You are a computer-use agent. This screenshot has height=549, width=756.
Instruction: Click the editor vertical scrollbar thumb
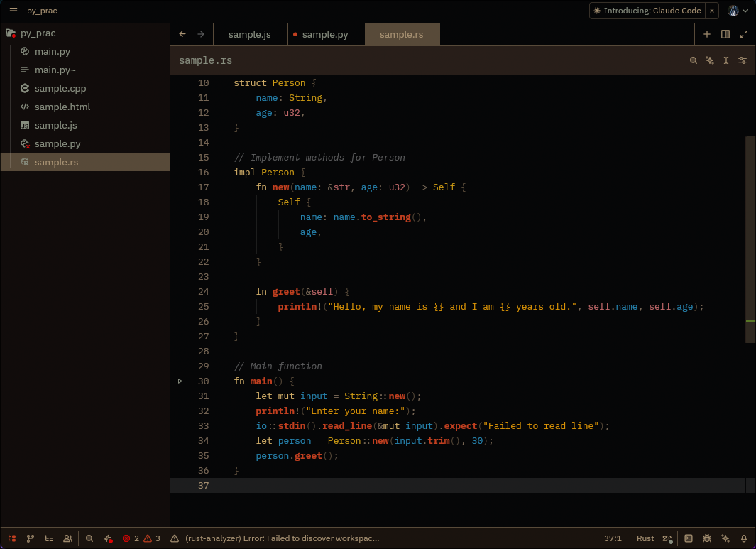750,239
